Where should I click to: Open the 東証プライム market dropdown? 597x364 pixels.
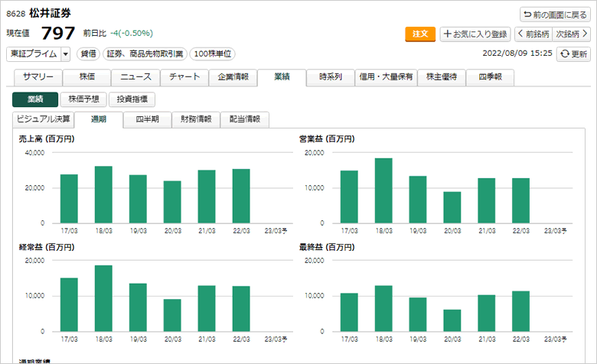click(x=38, y=54)
